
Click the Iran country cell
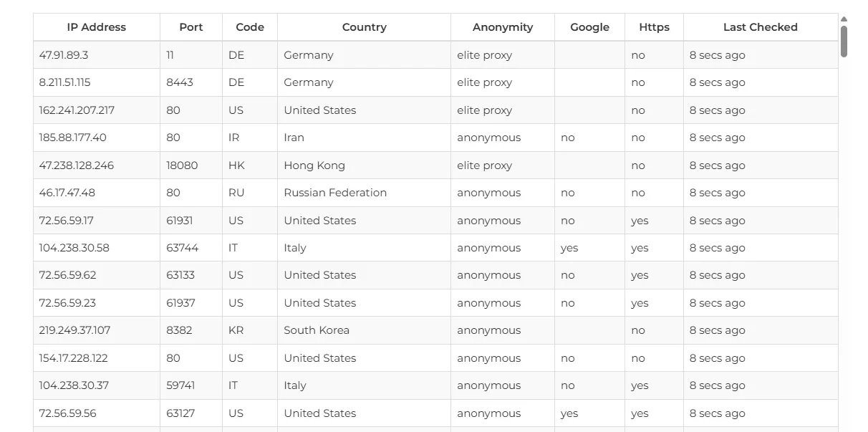[294, 138]
